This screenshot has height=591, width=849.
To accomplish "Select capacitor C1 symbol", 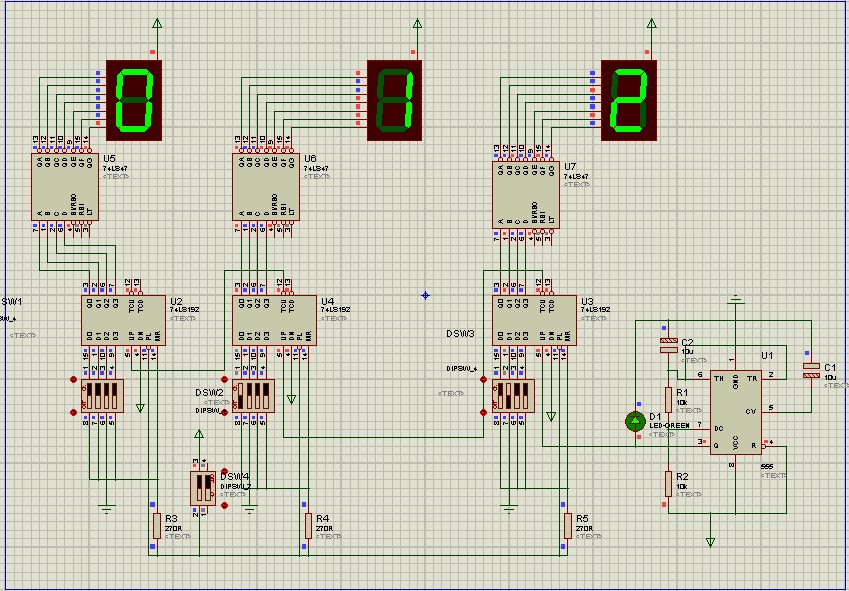I will coord(811,371).
